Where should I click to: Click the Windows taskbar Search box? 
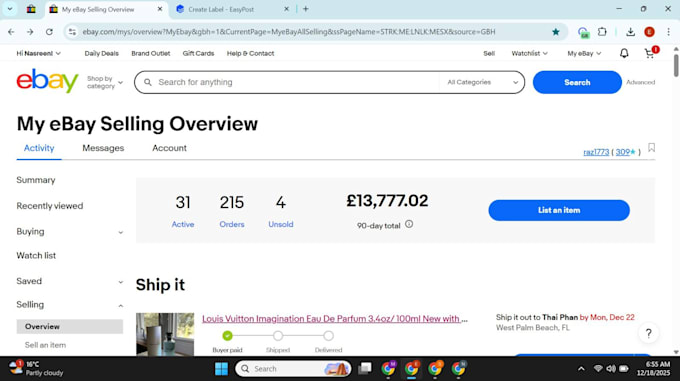[x=293, y=369]
